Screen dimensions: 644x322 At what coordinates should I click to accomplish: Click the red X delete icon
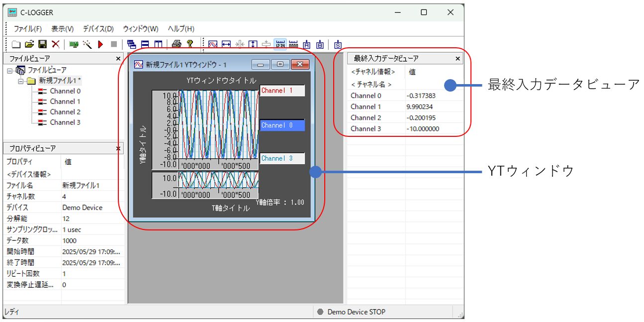tap(56, 44)
